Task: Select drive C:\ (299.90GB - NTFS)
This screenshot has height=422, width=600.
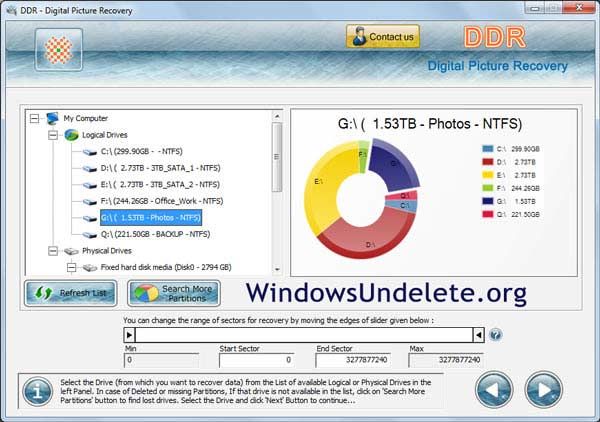Action: pos(142,152)
